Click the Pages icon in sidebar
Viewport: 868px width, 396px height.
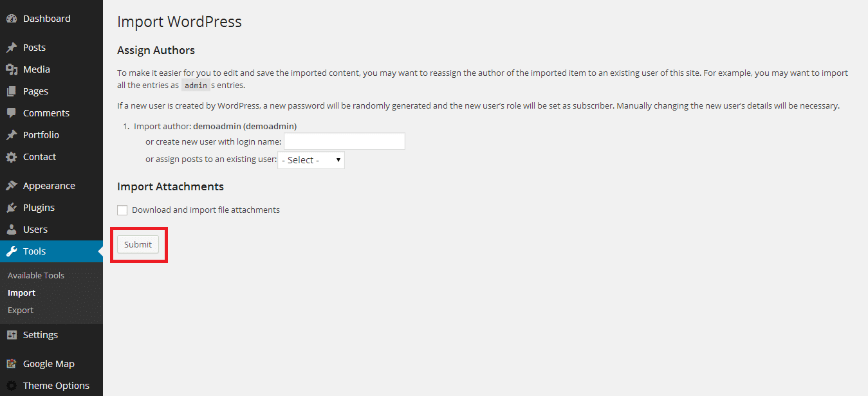[x=12, y=91]
